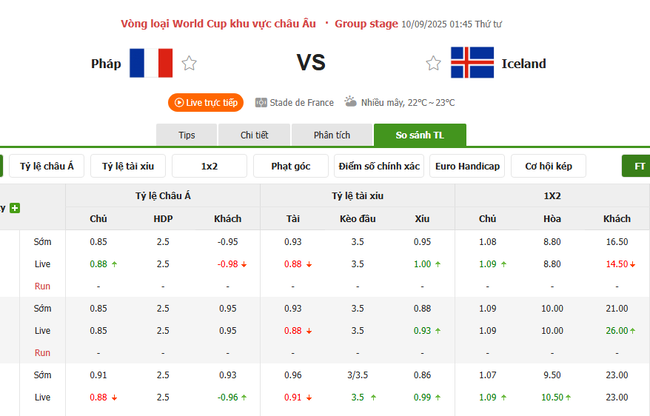Screen dimensions: 650x416
Task: Select the Euro Handicap option
Action: point(467,166)
